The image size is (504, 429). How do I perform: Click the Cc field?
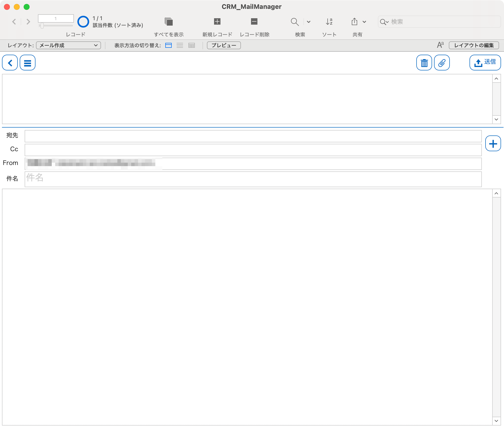[x=253, y=150]
